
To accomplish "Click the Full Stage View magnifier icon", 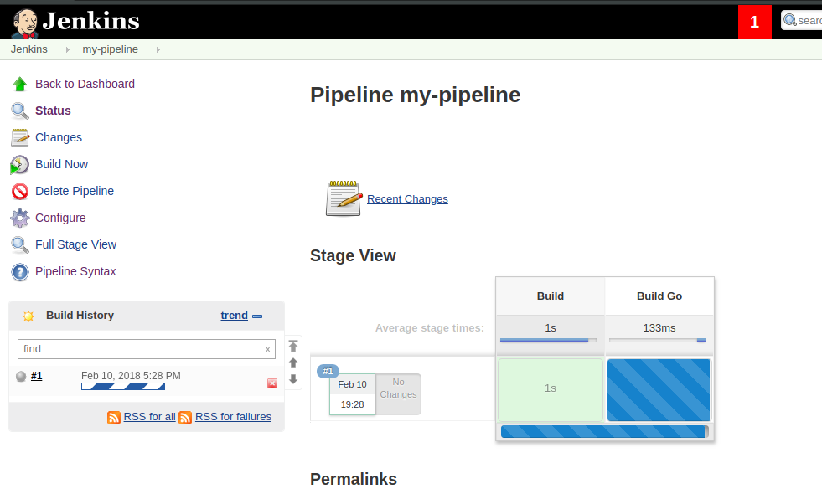I will point(20,244).
